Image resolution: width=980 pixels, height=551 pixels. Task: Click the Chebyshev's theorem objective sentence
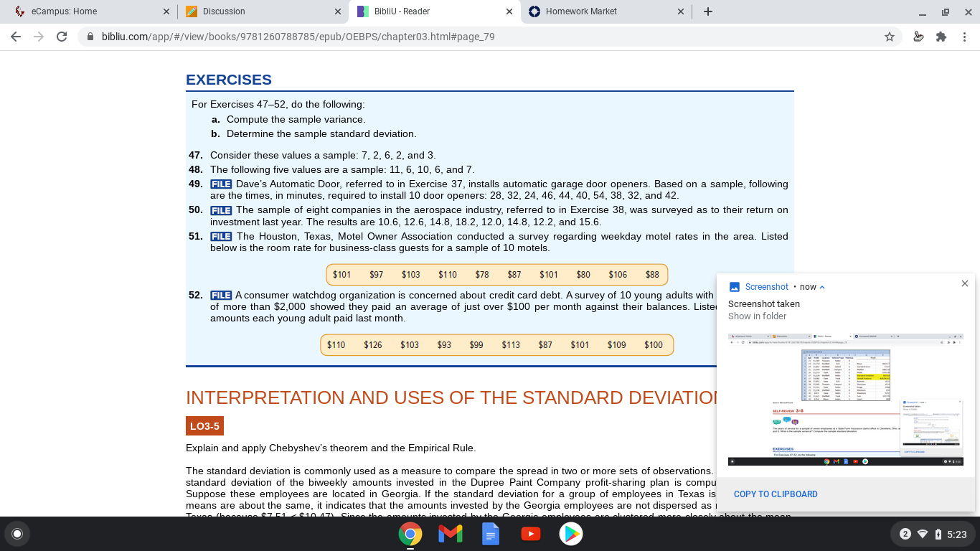331,448
